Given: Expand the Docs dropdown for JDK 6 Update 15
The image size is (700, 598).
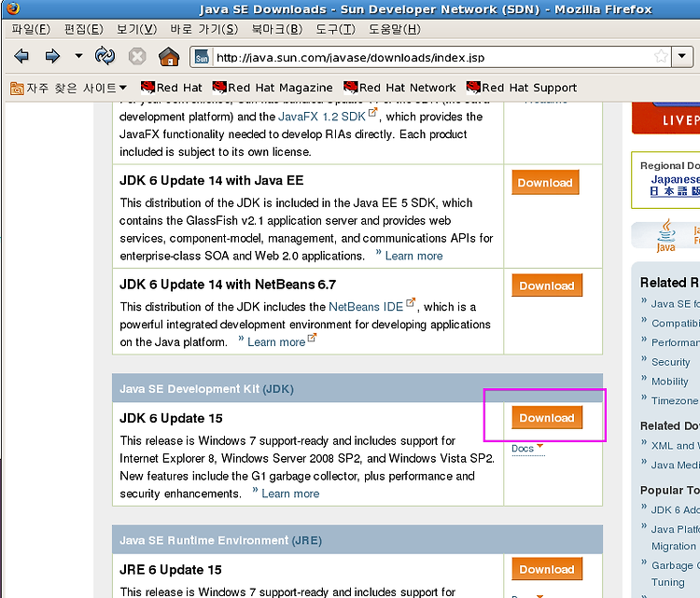Looking at the screenshot, I should 527,449.
